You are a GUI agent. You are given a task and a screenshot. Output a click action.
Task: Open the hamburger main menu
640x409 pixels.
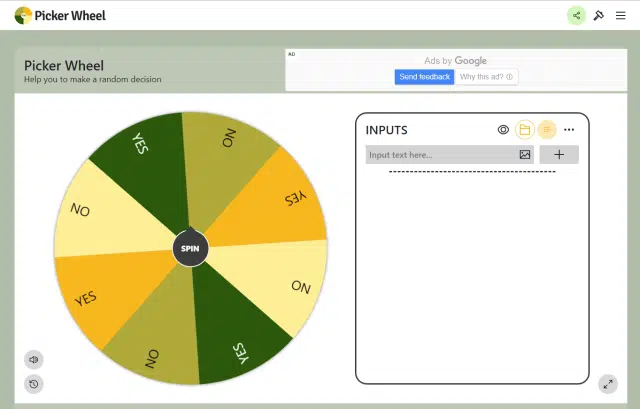click(621, 15)
